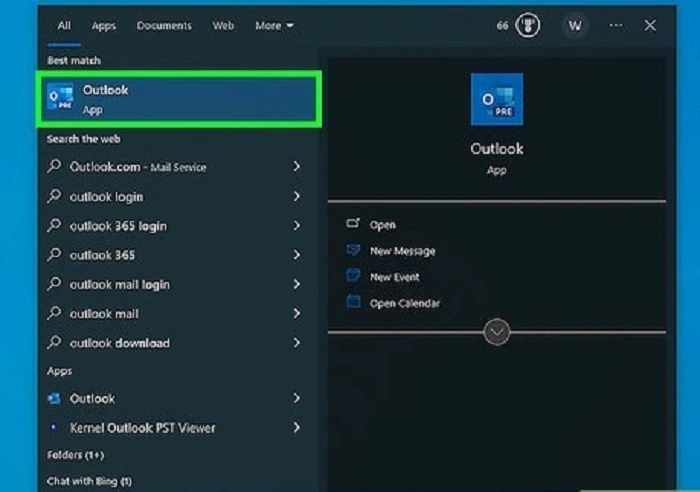Image resolution: width=700 pixels, height=492 pixels.
Task: Open the rewards medal icon beside 66
Action: 527,26
